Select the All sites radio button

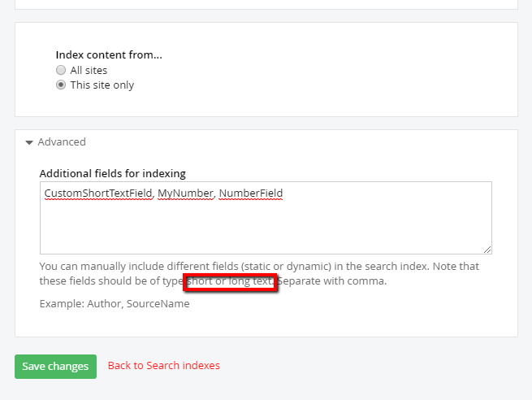61,70
